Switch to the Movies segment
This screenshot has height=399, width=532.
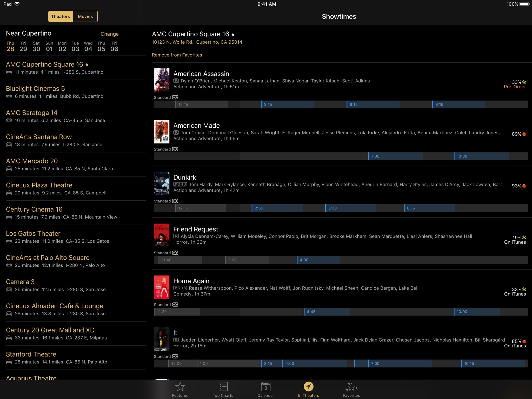click(x=85, y=16)
